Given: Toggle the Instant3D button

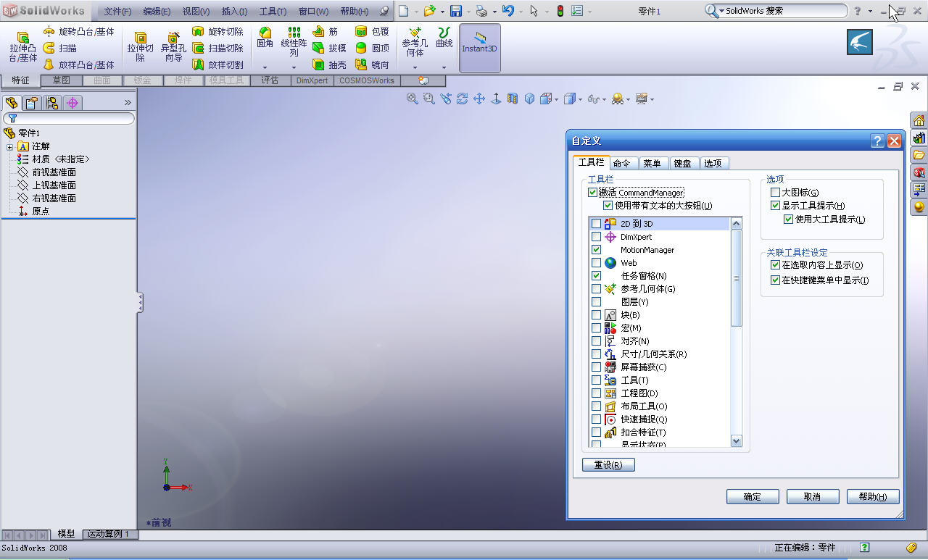Looking at the screenshot, I should click(x=480, y=48).
